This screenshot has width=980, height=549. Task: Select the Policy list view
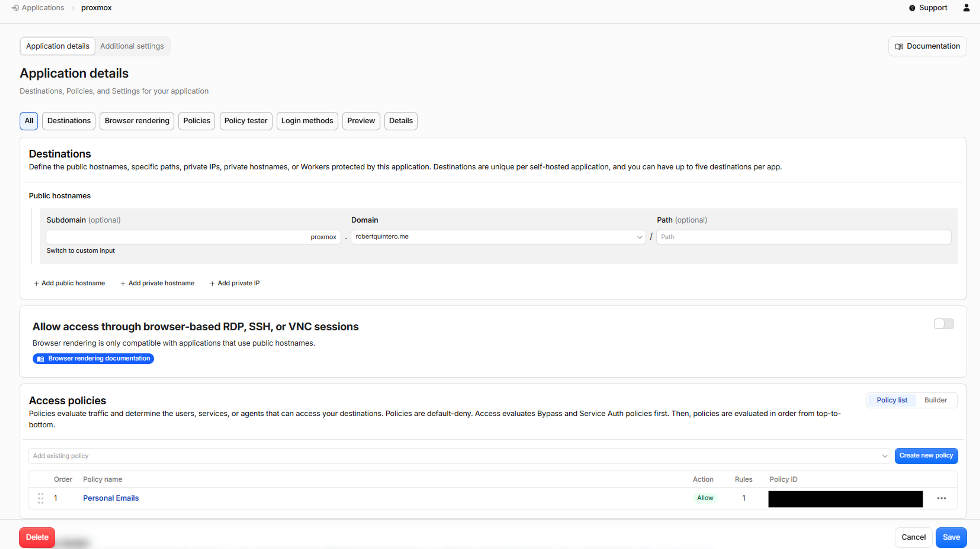tap(892, 400)
